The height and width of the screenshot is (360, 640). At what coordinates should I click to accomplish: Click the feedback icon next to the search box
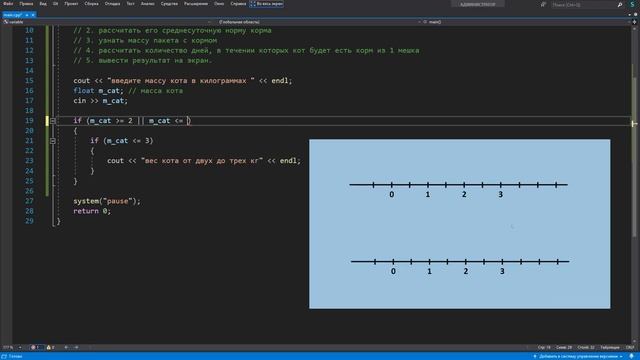(x=543, y=4)
